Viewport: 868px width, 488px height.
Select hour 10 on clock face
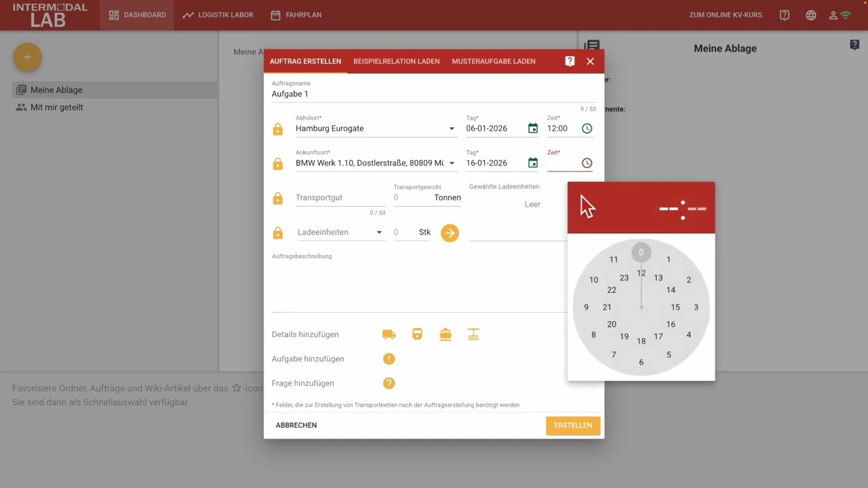click(593, 280)
